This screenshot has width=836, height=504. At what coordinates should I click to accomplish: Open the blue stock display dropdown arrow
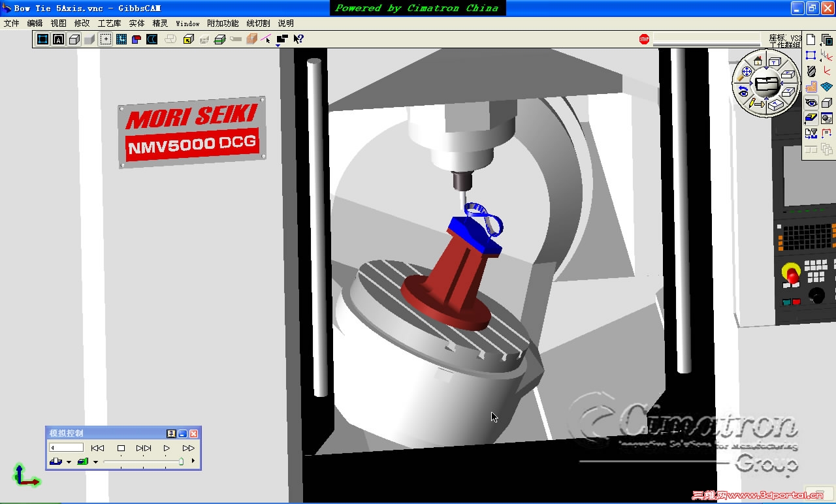point(69,462)
